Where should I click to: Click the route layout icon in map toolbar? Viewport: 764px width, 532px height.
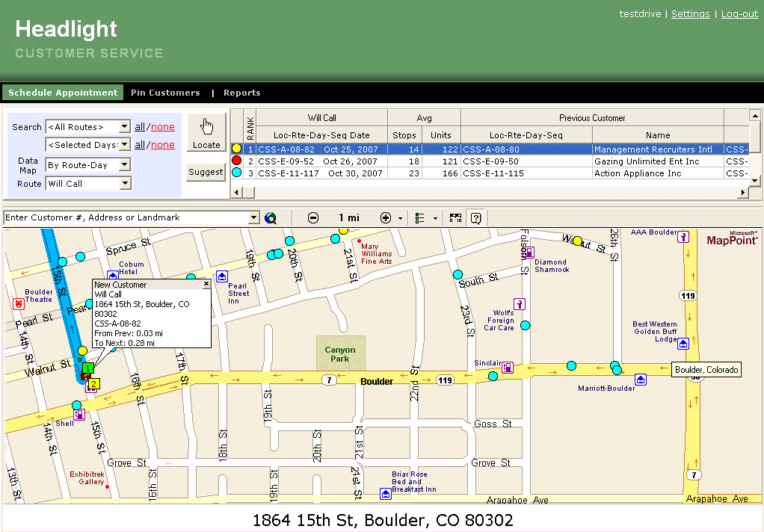tap(455, 218)
